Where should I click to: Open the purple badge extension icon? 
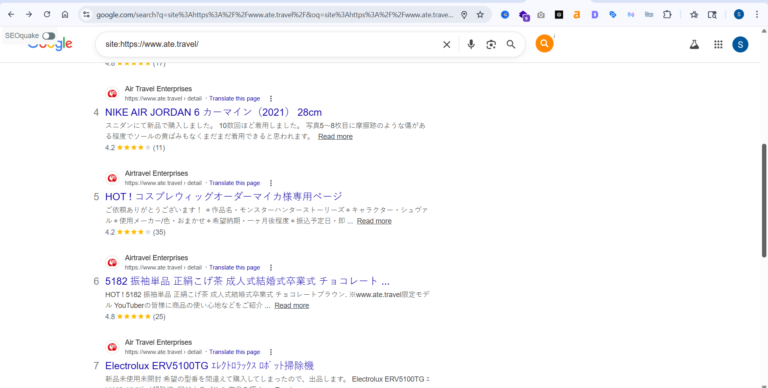tap(524, 15)
